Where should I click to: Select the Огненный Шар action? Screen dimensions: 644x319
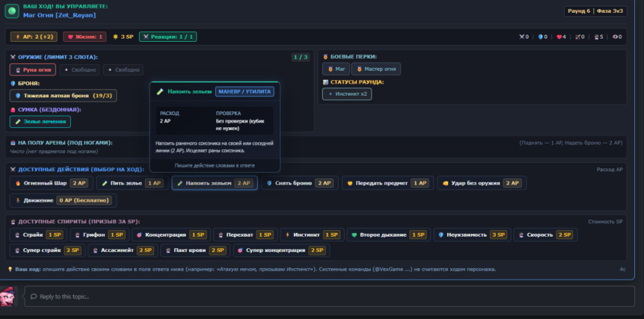(52, 183)
